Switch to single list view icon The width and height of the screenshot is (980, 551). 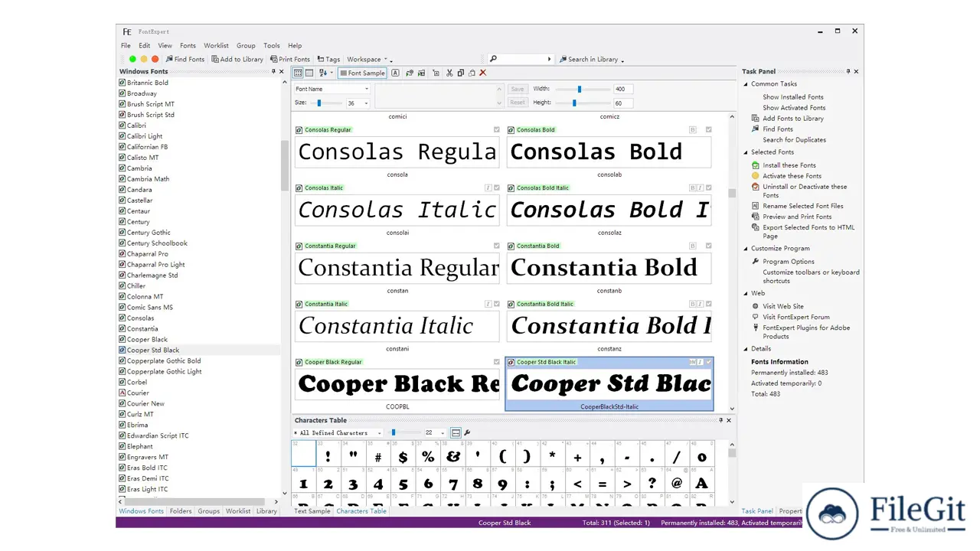click(309, 73)
